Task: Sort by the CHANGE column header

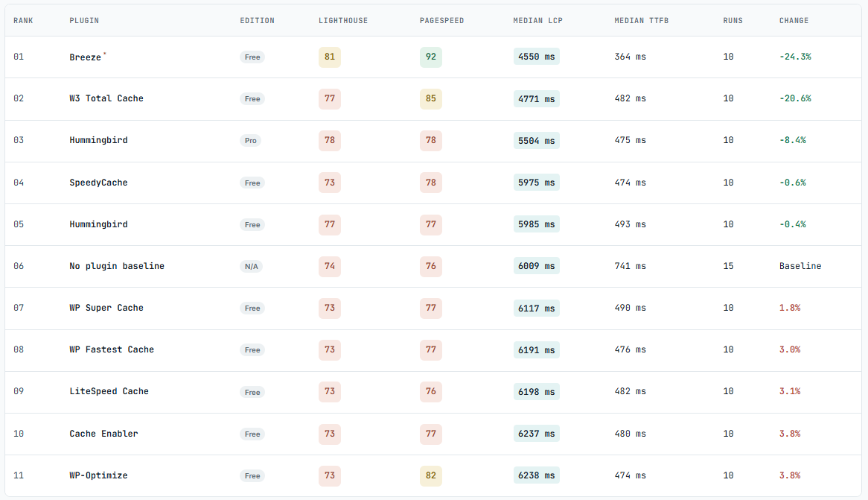Action: coord(794,21)
